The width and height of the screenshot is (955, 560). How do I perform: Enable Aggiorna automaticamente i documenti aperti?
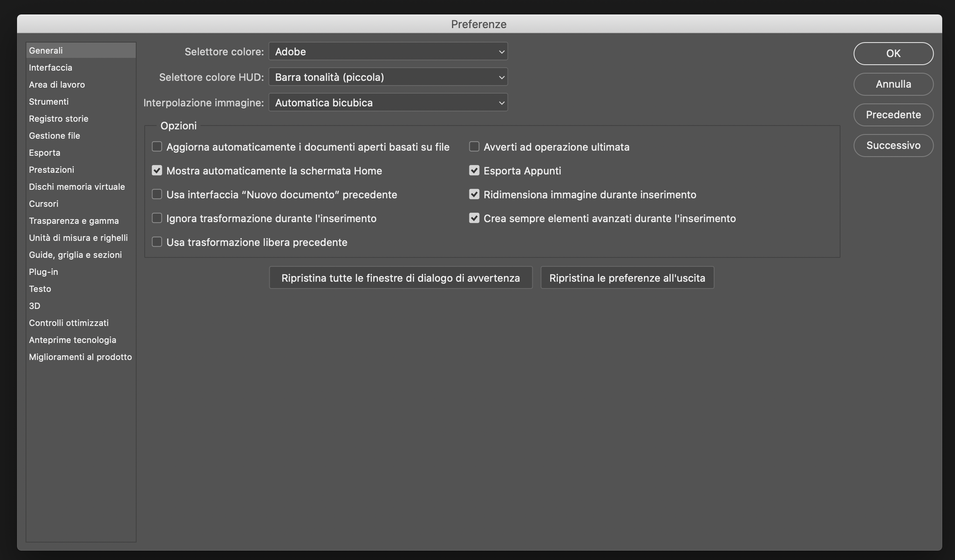click(x=157, y=147)
